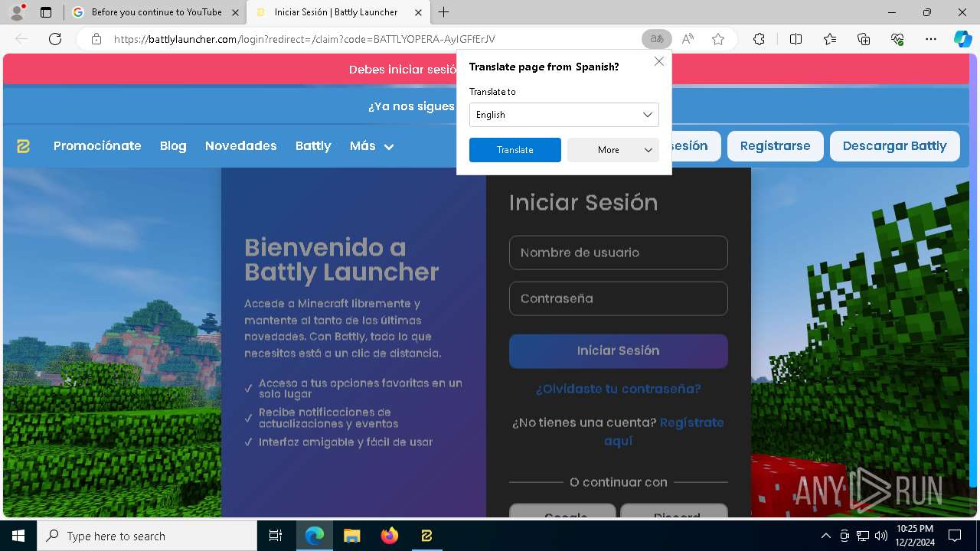
Task: Open Battly navigation item
Action: [313, 146]
